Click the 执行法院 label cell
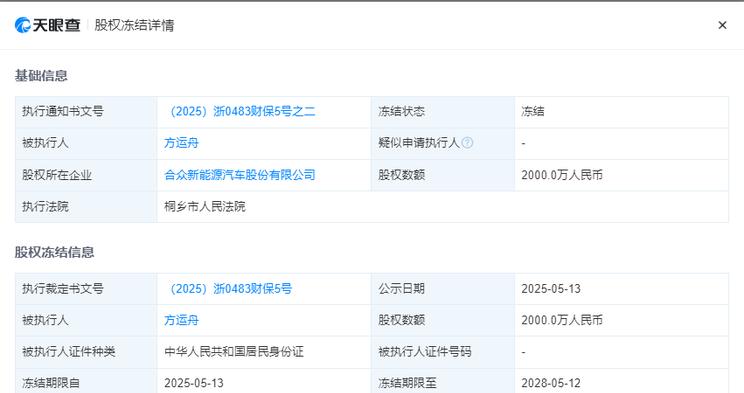The width and height of the screenshot is (744, 393). click(x=86, y=206)
